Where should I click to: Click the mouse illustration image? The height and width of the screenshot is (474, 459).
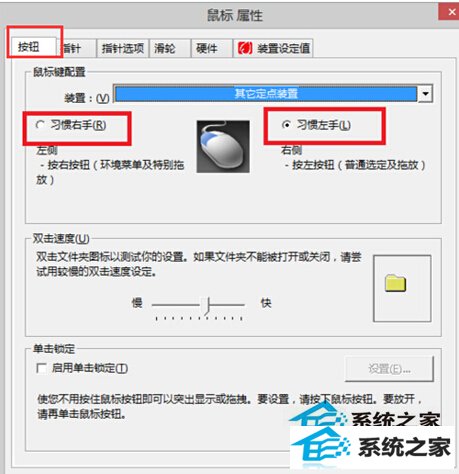pos(223,147)
